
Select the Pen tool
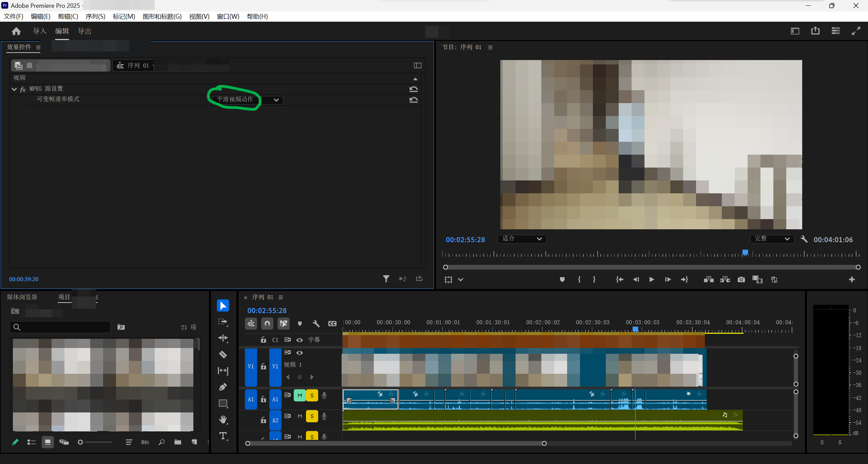223,387
